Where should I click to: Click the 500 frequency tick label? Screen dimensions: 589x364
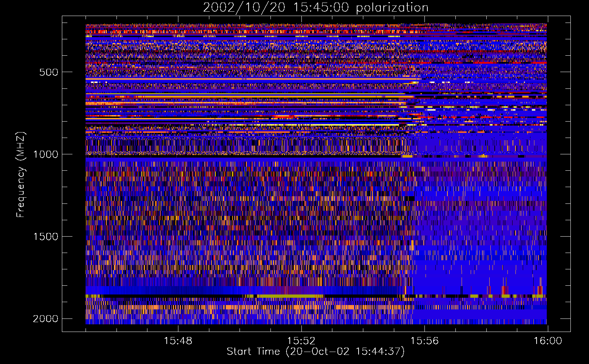tap(49, 72)
